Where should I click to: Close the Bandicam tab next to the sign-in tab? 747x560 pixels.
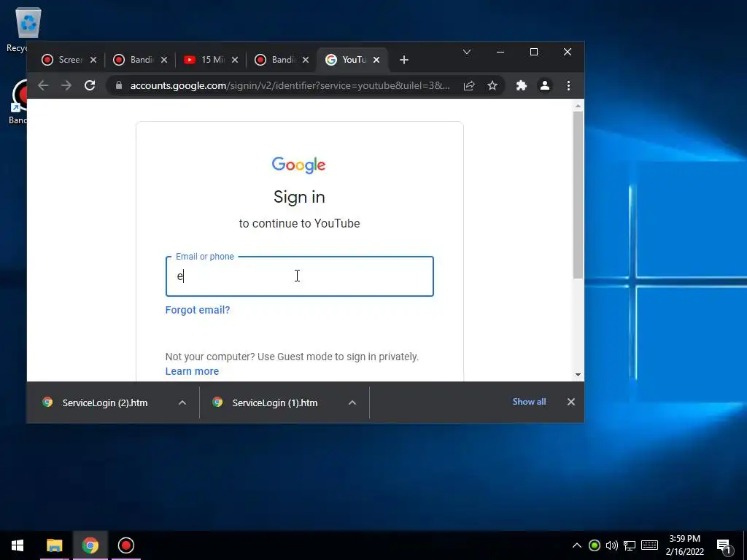(x=306, y=60)
